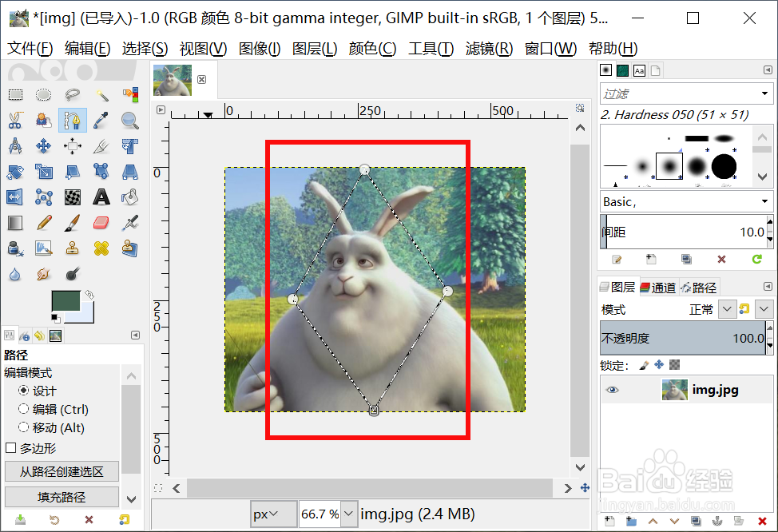Select the Text tool letter A
The width and height of the screenshot is (778, 532).
tap(101, 197)
